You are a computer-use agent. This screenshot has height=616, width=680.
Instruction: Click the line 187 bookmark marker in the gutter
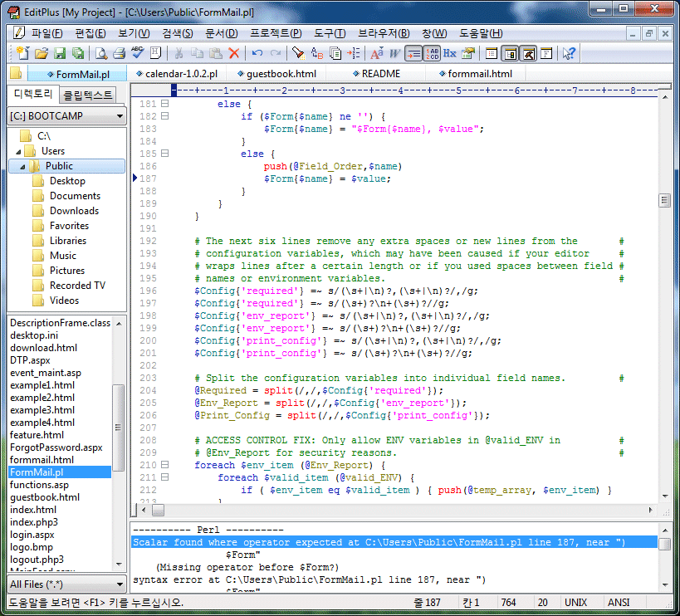[x=135, y=178]
